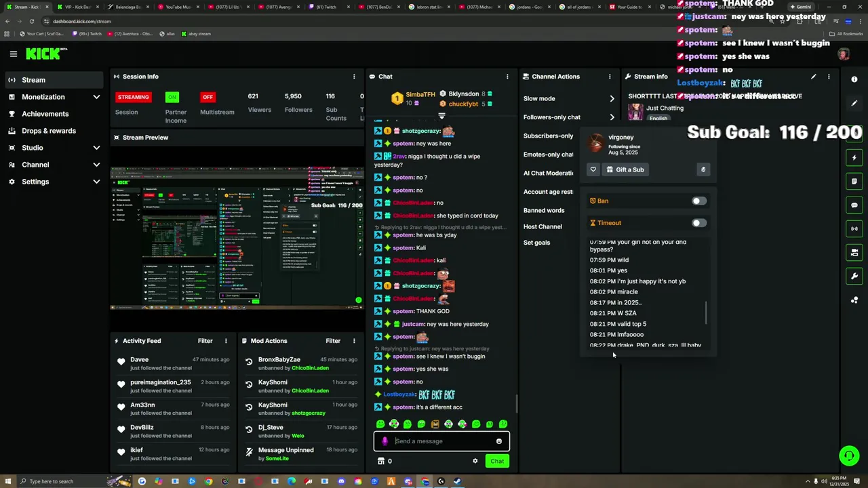Screen dimensions: 868x488
Task: Click the red STREAMING status badge
Action: click(x=134, y=97)
